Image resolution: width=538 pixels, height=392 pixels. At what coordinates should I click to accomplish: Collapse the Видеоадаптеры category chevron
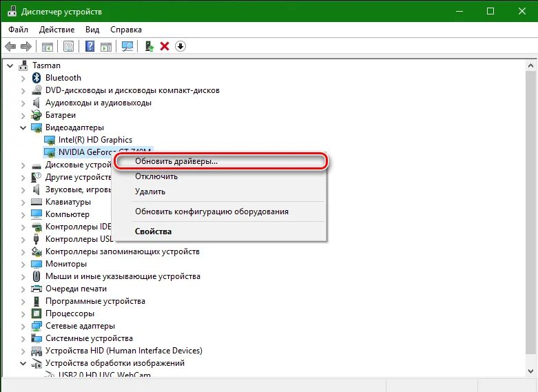pyautogui.click(x=23, y=127)
